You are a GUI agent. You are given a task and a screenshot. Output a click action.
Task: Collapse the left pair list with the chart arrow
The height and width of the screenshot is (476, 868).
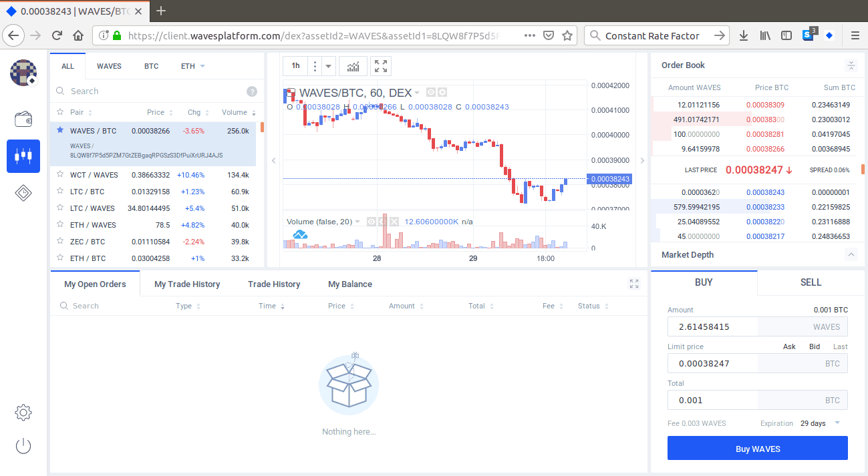coord(273,160)
